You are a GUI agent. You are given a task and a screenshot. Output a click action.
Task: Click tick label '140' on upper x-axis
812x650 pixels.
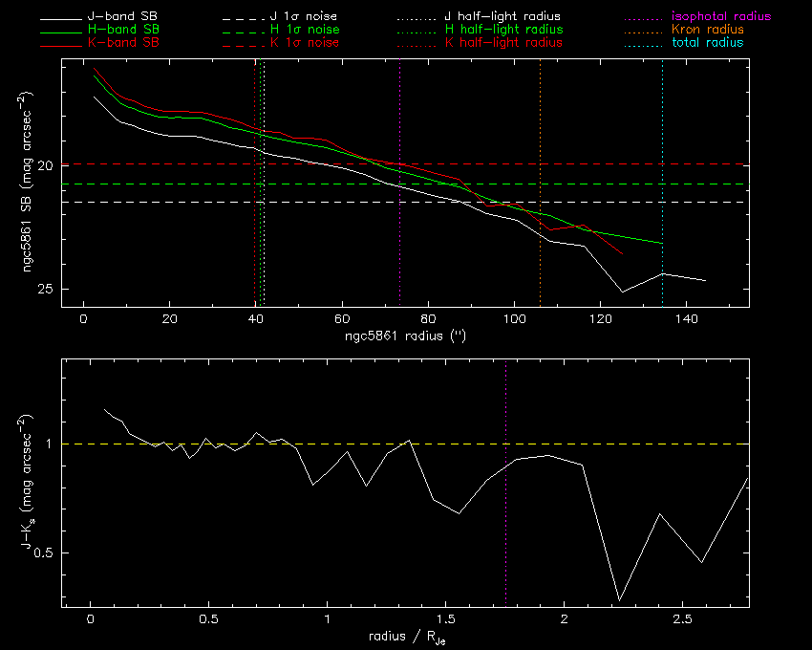click(687, 318)
